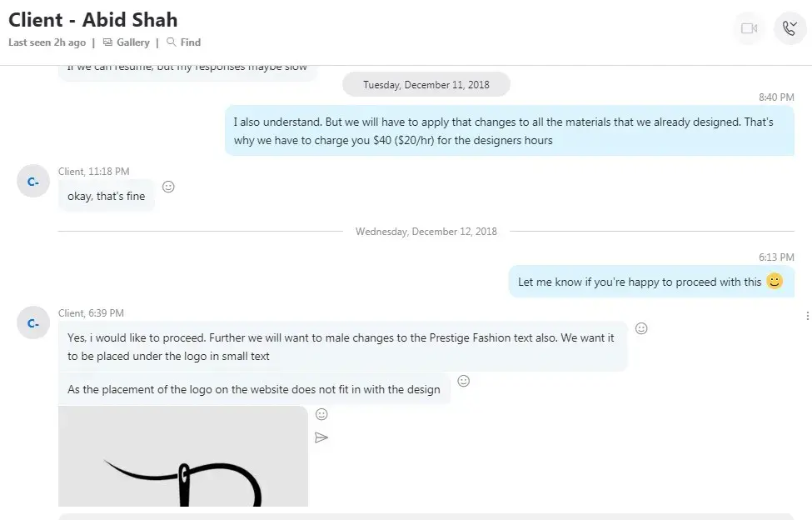
Task: Add reaction to the logo placement message
Action: [464, 381]
